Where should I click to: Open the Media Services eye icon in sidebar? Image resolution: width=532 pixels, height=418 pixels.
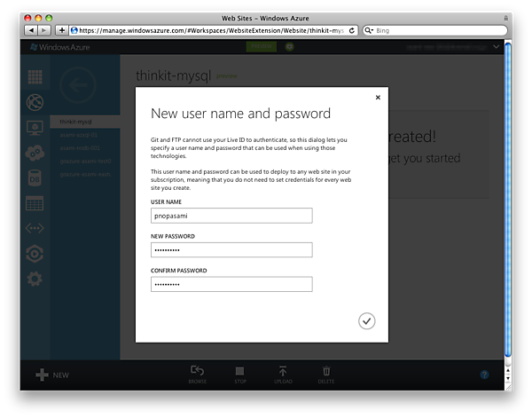[x=35, y=254]
